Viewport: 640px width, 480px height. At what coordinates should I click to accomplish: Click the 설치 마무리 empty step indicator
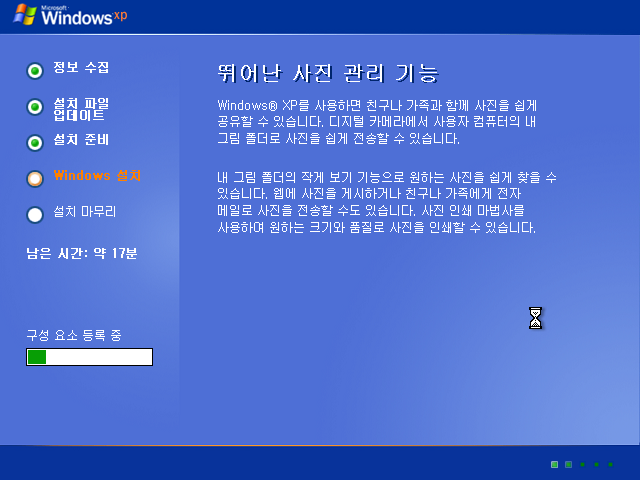35,215
